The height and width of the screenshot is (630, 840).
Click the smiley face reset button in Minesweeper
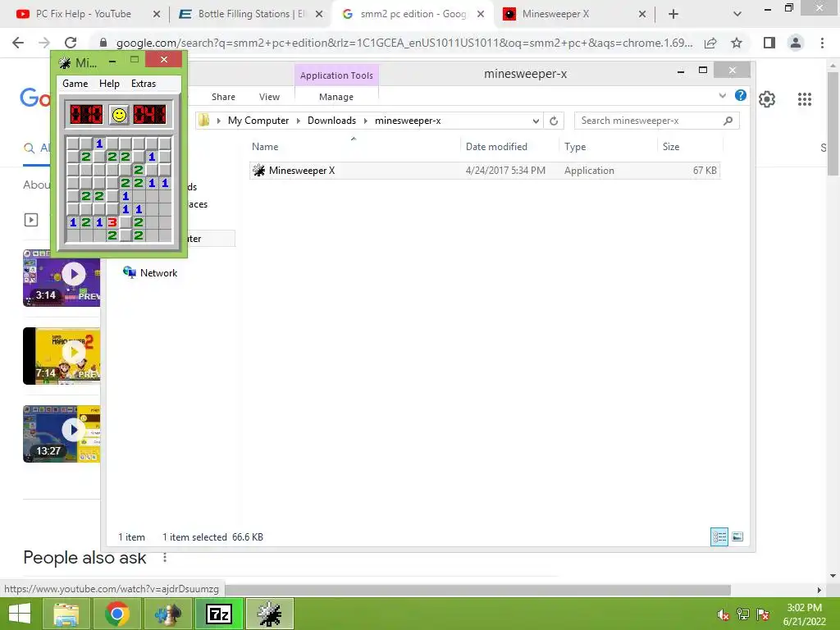click(x=119, y=115)
